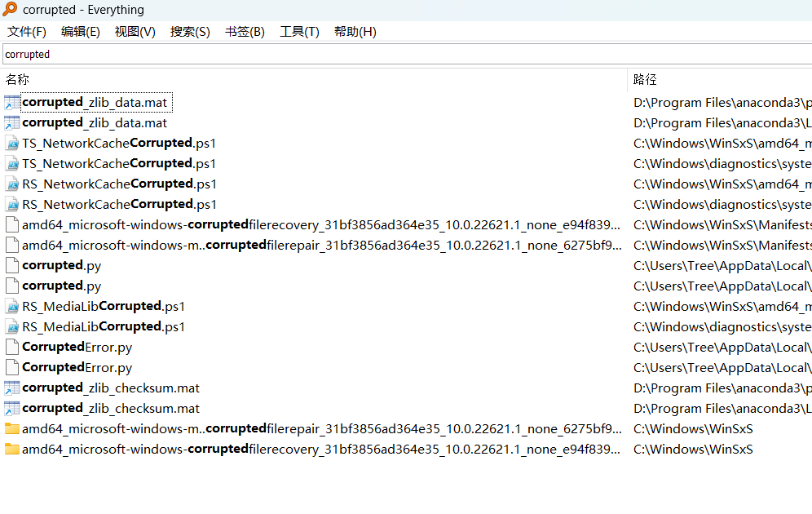Focus the search box containing "corrupted"
Viewport: 812px width, 514px height.
(407, 54)
